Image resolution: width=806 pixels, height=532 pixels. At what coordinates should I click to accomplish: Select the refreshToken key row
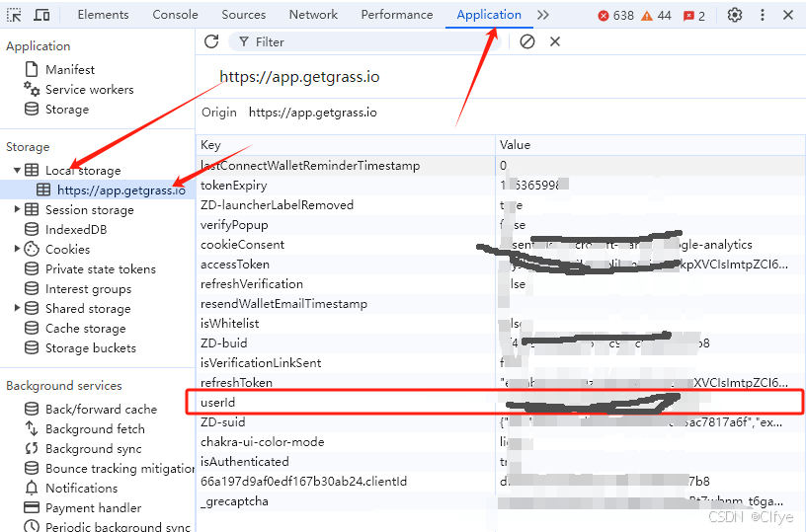pos(501,383)
